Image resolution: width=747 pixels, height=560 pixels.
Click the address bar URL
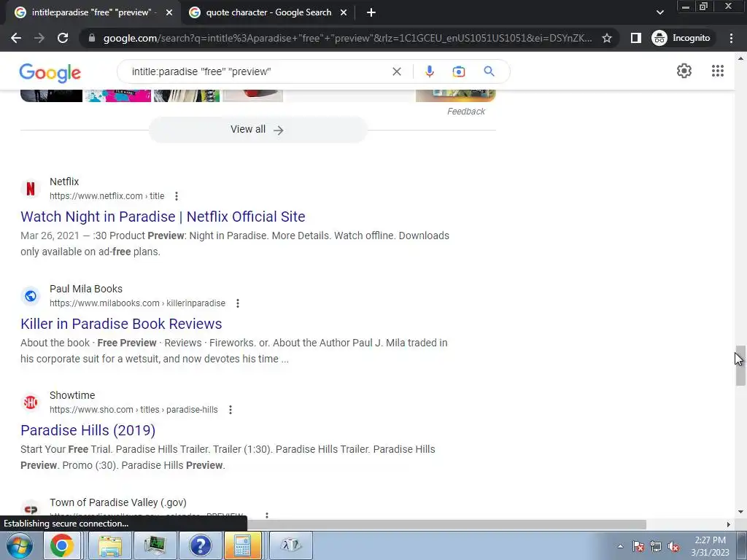(x=347, y=38)
